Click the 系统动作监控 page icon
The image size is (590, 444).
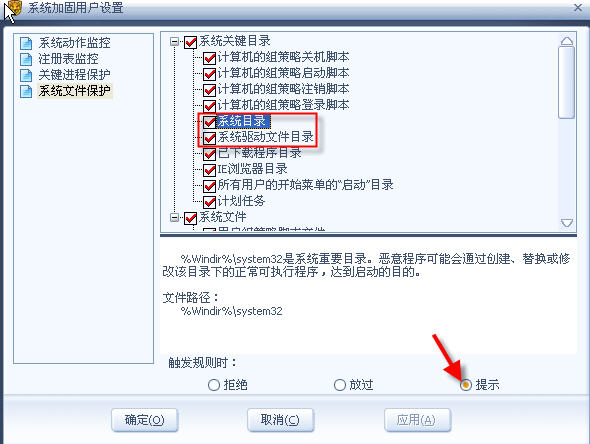coord(26,43)
